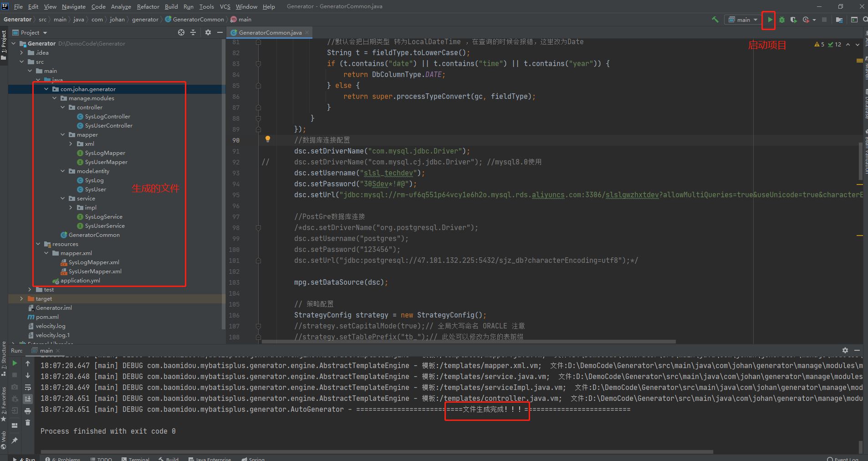This screenshot has height=461, width=868.
Task: Click the johan breadcrumb above the editor
Action: [117, 19]
